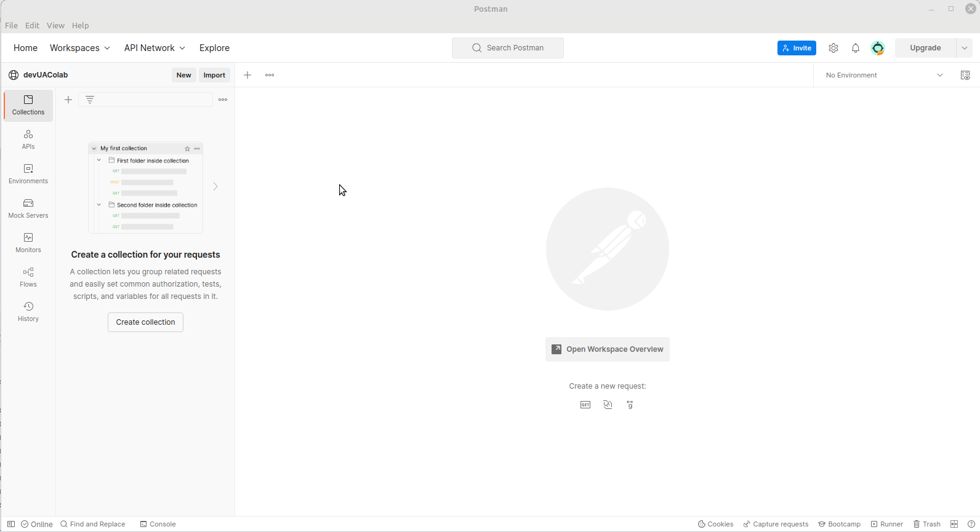Click the collections filter icon
Image resolution: width=980 pixels, height=532 pixels.
[90, 100]
